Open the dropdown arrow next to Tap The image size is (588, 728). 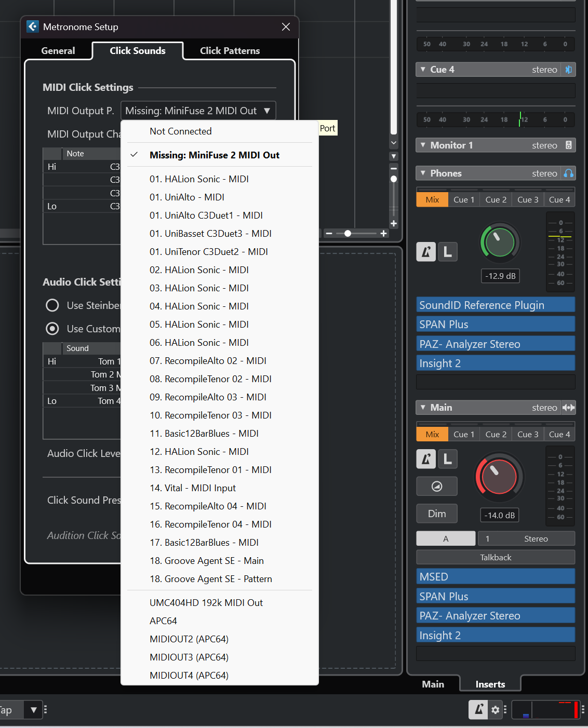pyautogui.click(x=33, y=709)
